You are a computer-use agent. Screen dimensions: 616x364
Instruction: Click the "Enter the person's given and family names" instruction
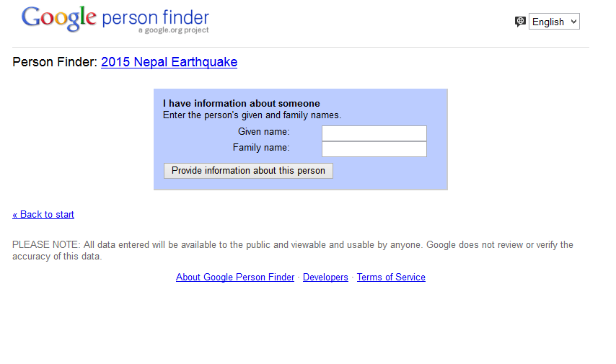tap(252, 115)
